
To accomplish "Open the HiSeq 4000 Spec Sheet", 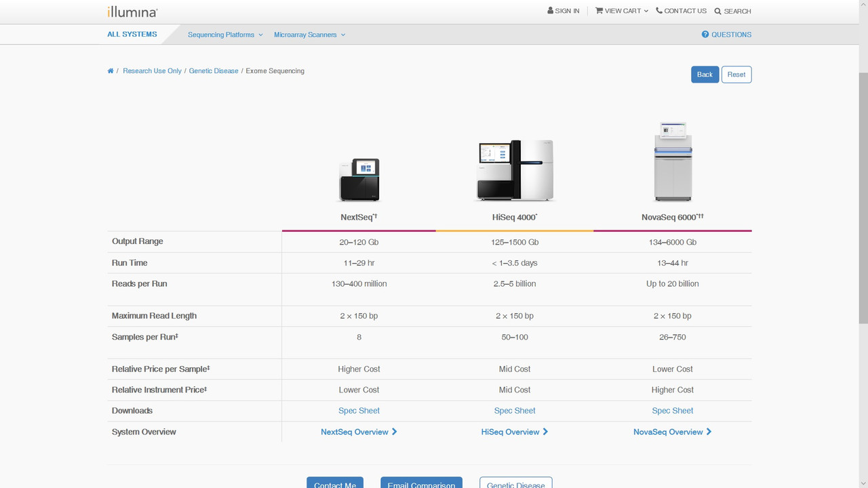I will (515, 411).
